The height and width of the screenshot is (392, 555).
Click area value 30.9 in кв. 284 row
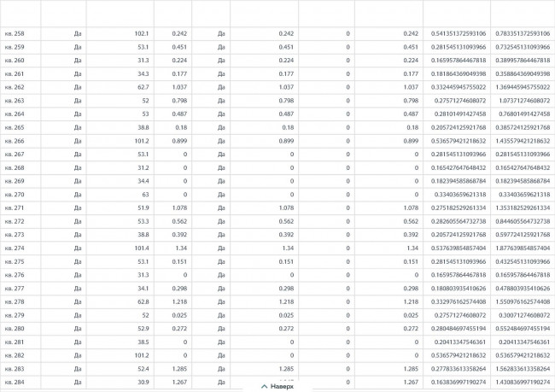(x=143, y=382)
